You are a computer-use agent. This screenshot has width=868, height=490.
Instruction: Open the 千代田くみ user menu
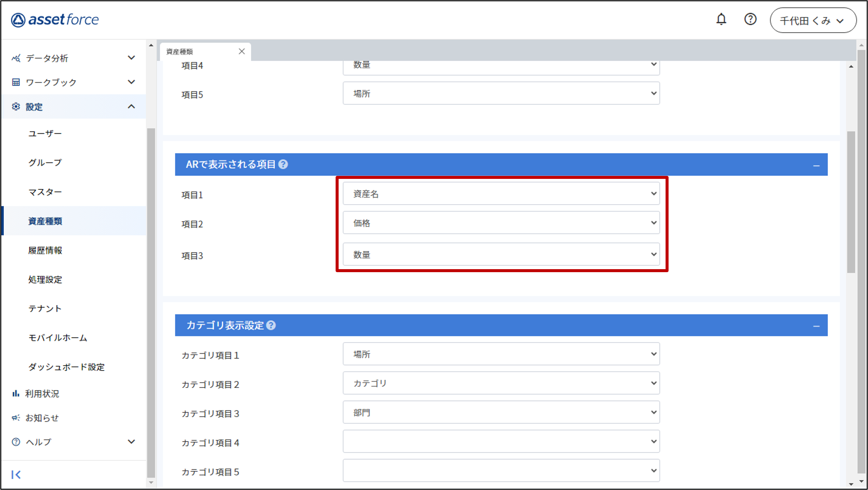813,21
